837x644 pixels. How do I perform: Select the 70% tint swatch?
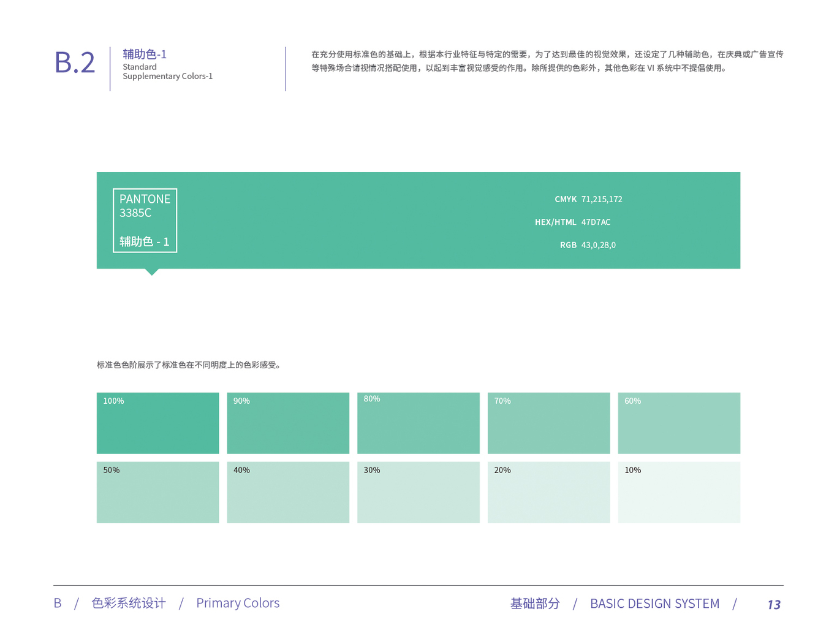pyautogui.click(x=549, y=423)
